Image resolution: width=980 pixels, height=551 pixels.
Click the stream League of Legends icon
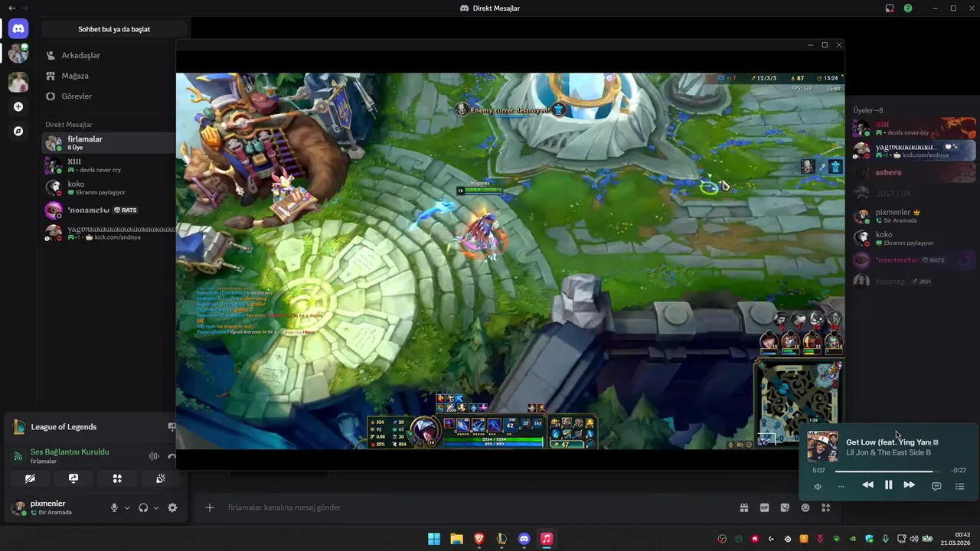tap(171, 427)
